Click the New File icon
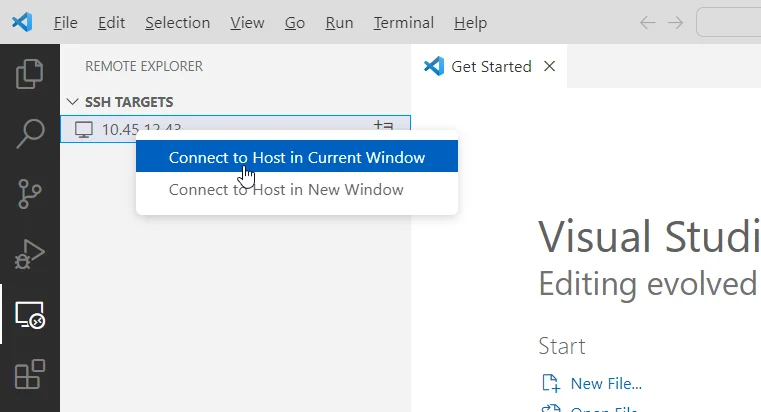The image size is (761, 412). (x=551, y=383)
